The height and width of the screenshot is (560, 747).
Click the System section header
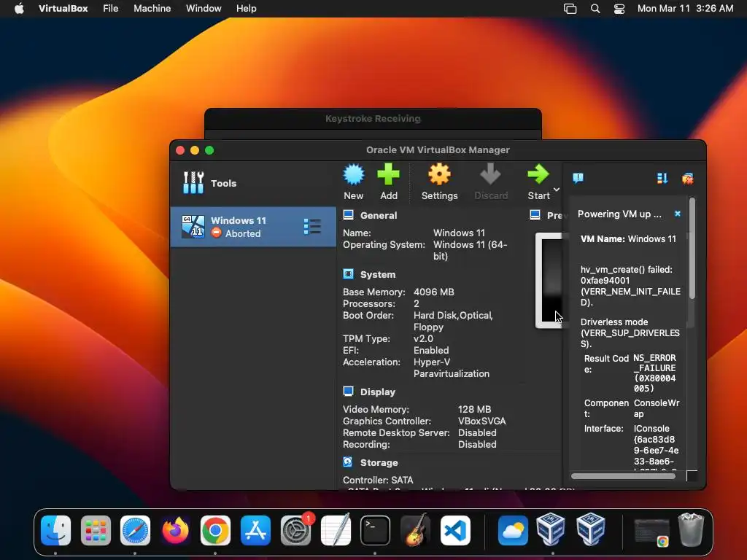click(x=378, y=274)
